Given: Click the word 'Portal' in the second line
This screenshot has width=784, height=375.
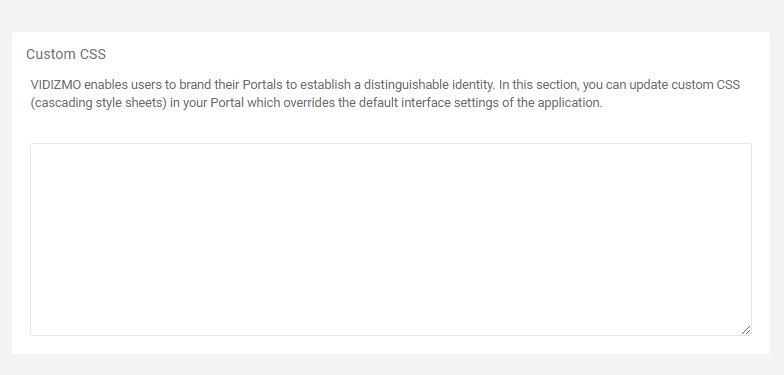Looking at the screenshot, I should coord(226,103).
